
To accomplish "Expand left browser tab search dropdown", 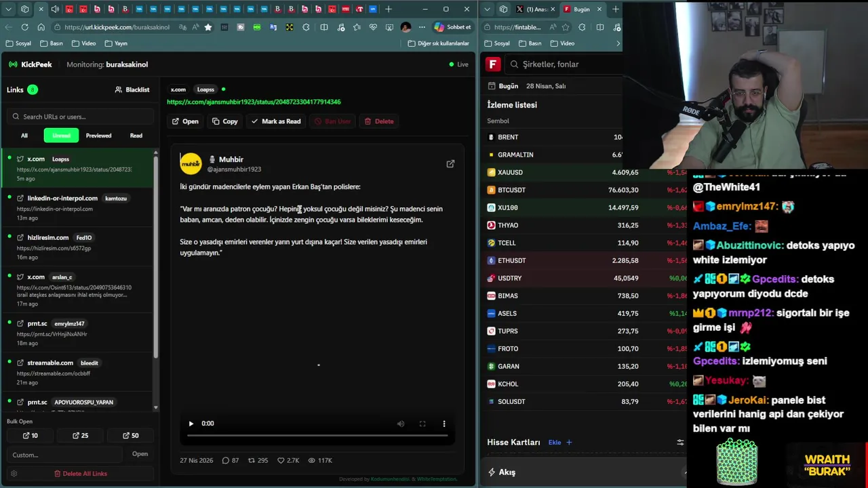I will pyautogui.click(x=8, y=9).
